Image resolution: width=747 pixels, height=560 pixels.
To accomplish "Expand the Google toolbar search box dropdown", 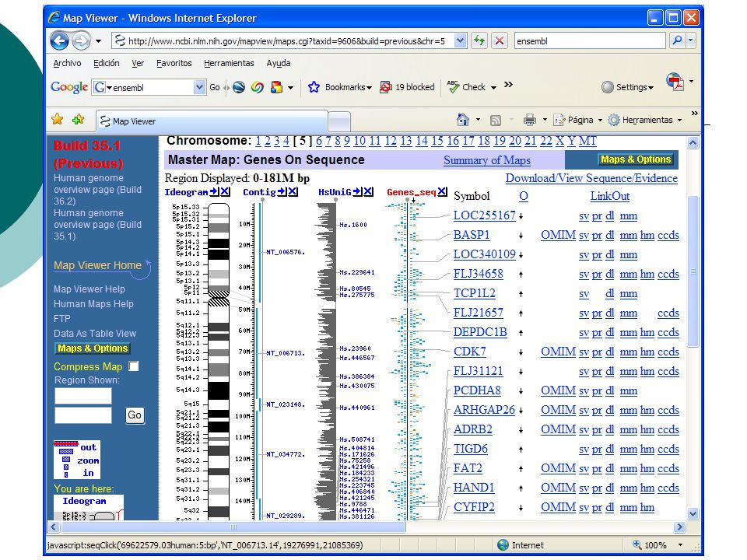I will click(199, 87).
